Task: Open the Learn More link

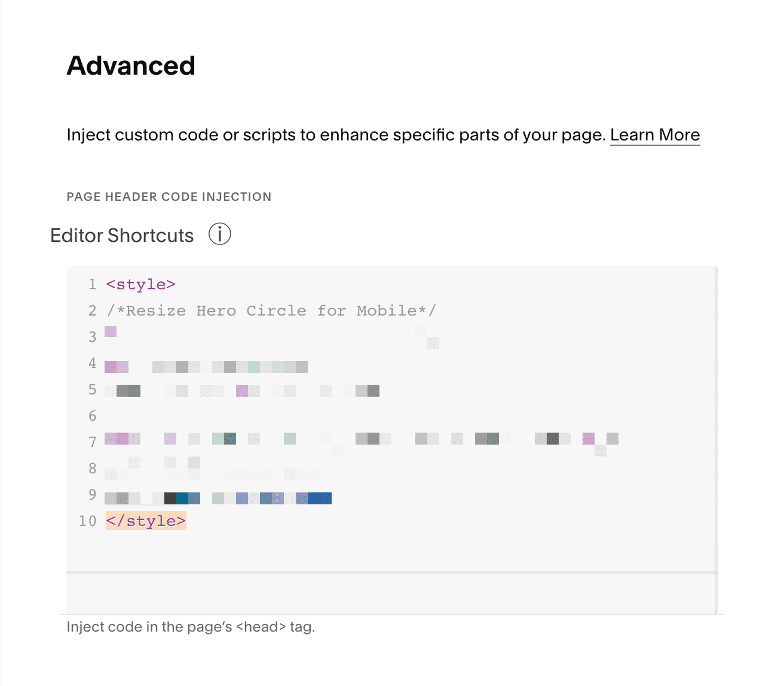Action: 655,135
